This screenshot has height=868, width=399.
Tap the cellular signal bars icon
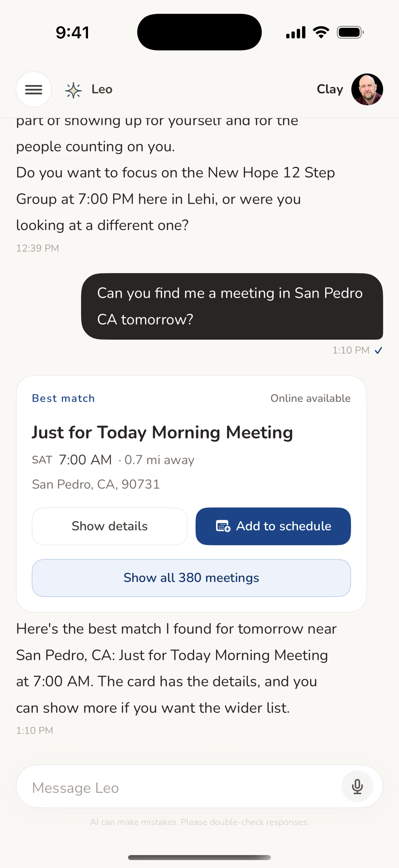(x=295, y=32)
